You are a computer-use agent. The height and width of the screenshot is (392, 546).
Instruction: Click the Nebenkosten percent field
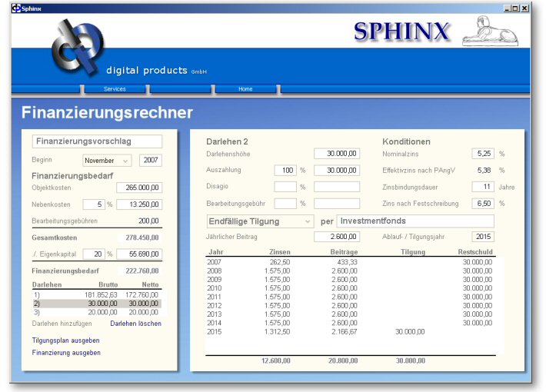click(94, 204)
